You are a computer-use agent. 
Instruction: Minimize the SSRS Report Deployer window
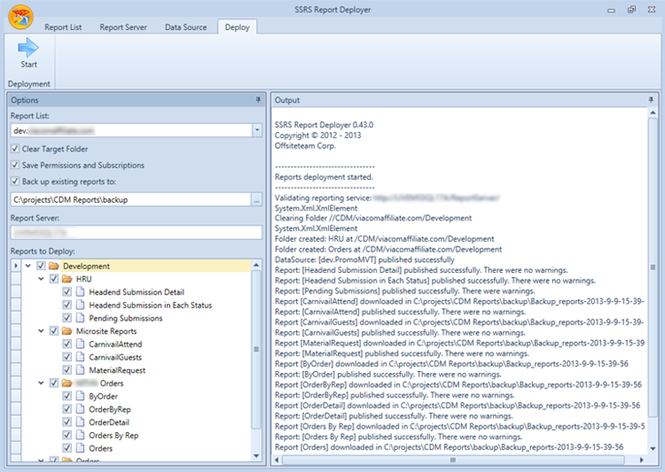point(611,10)
